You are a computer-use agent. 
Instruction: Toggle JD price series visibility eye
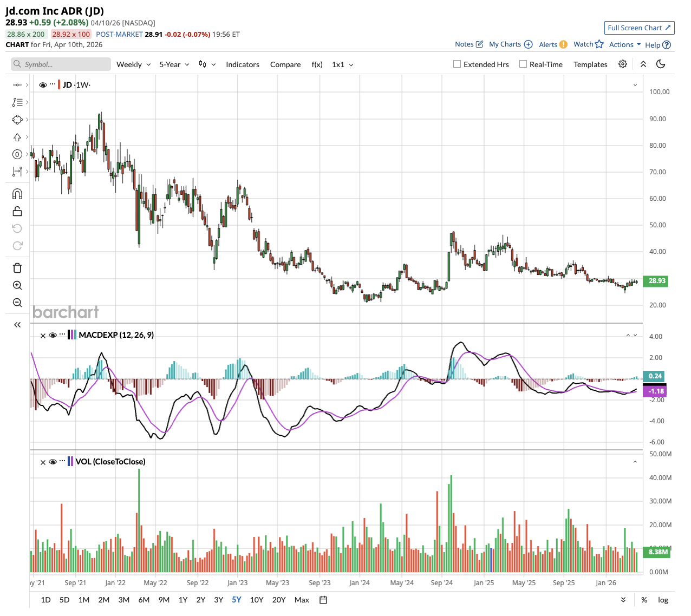(43, 85)
